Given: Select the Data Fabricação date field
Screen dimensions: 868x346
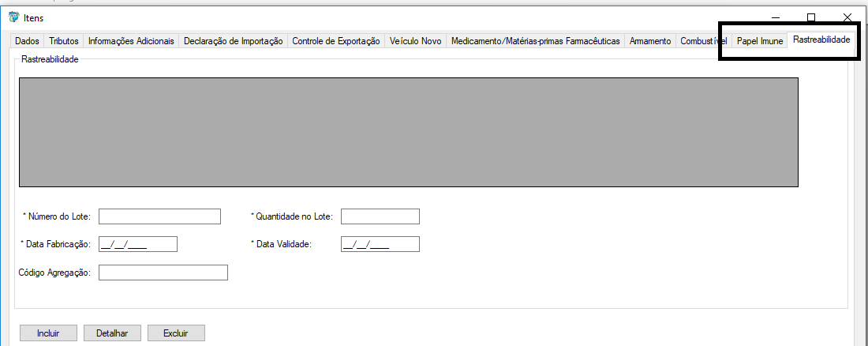Looking at the screenshot, I should click(x=138, y=244).
